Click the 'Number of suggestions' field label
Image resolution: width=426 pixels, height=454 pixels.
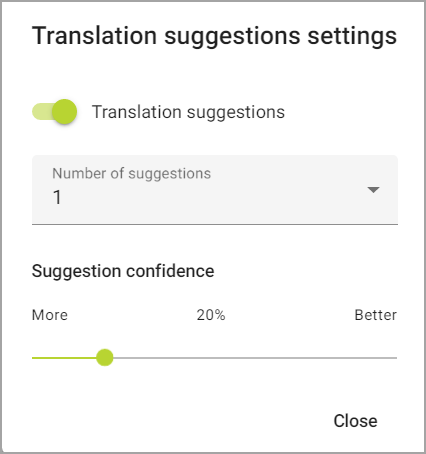[132, 174]
